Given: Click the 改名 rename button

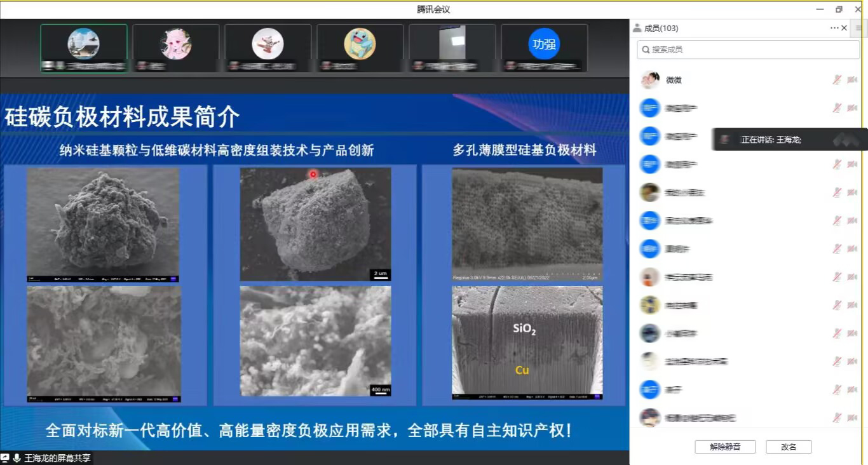Looking at the screenshot, I should [789, 447].
